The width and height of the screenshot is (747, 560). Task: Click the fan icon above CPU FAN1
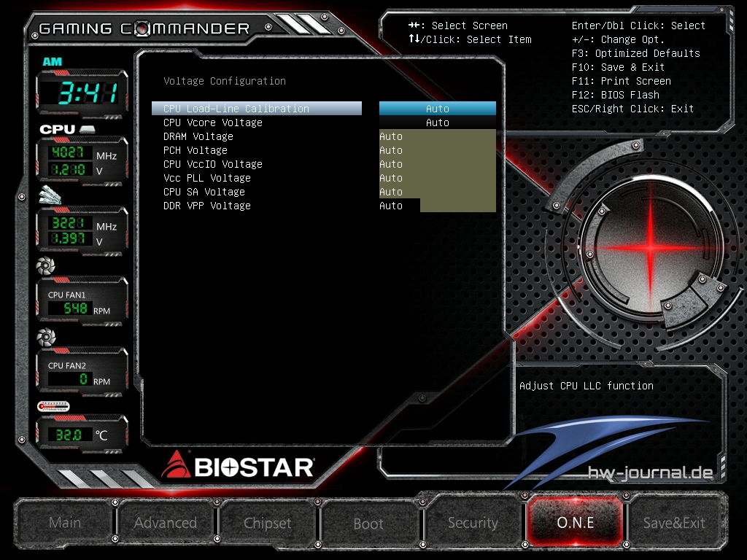[46, 266]
